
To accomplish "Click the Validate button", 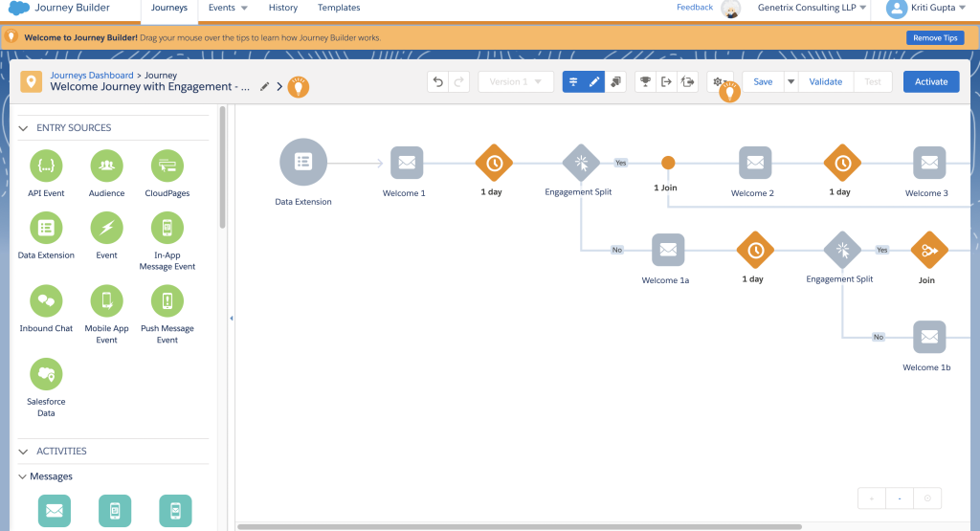I will click(826, 82).
